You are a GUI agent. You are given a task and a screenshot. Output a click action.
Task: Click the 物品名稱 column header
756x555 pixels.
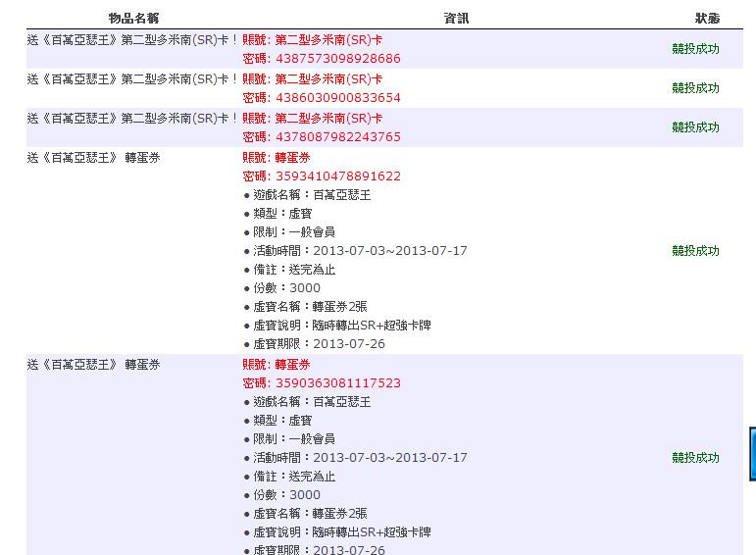[x=133, y=19]
